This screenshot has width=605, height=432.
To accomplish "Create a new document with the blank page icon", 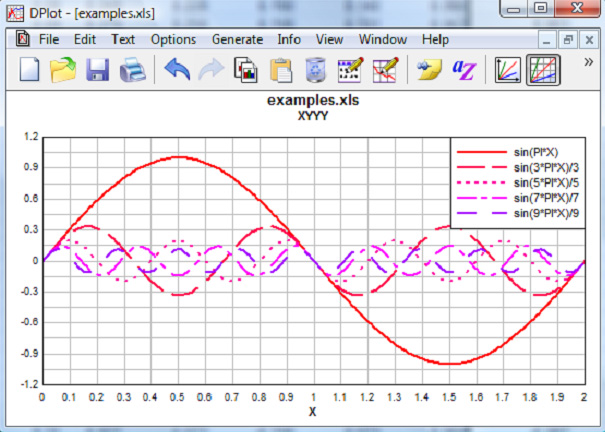I will (30, 69).
